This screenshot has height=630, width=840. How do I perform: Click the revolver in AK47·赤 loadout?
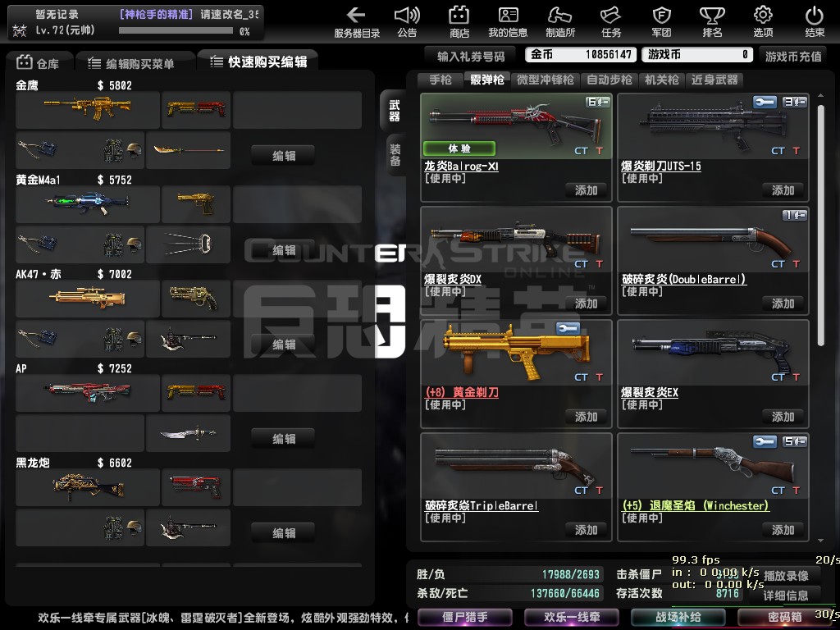(x=194, y=297)
